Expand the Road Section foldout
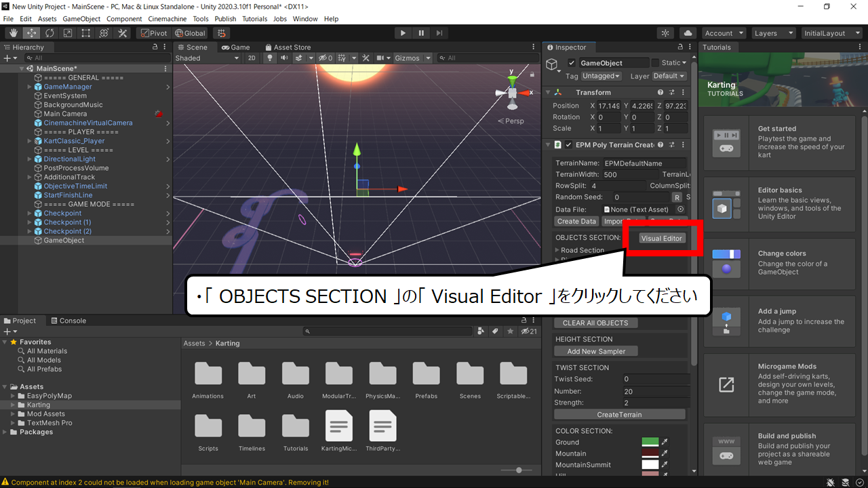The image size is (868, 488). [557, 250]
